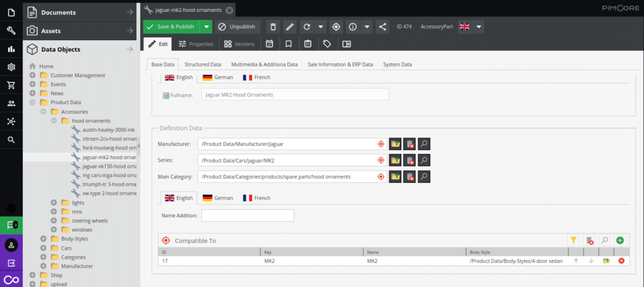This screenshot has width=644, height=287.
Task: Move the MK2 row down with arrow
Action: [591, 261]
